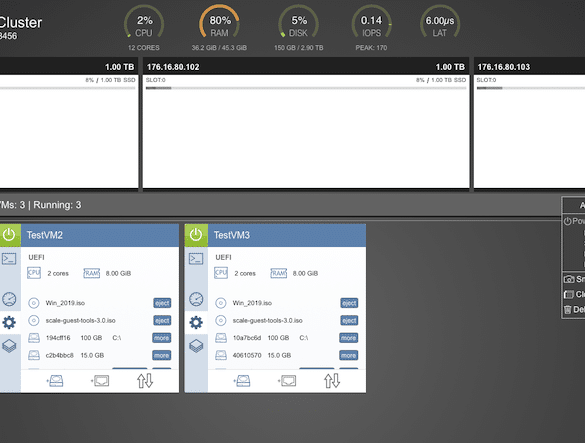This screenshot has height=443, width=585.
Task: Eject Win_2019.iso from TestVM3
Action: [349, 303]
